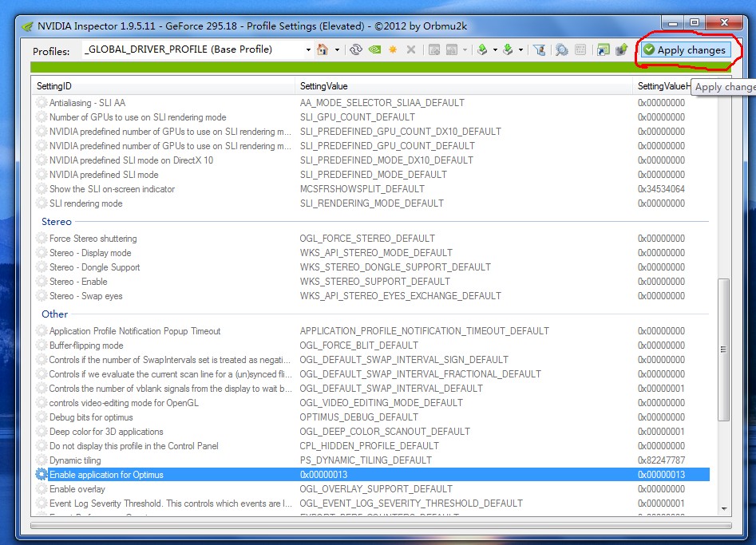Click the MCSFRSHOWSPLIT_DEFAULT value

click(362, 189)
